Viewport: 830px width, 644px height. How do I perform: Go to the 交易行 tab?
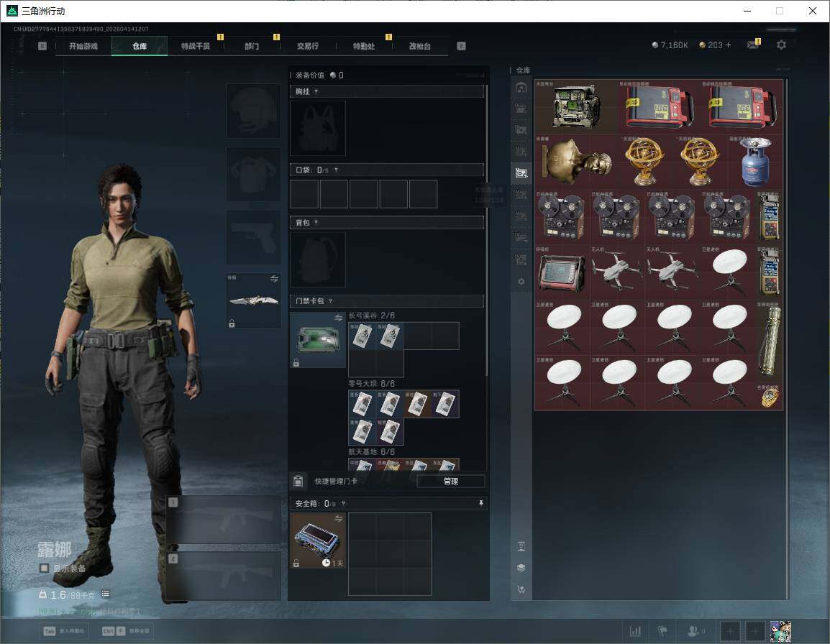pos(308,46)
